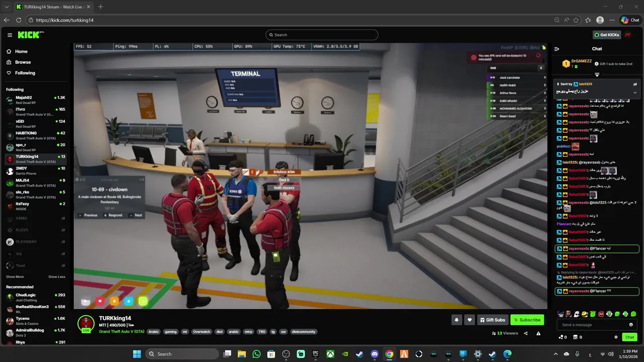Click Respond on the in-game dispatch alert
644x362 pixels.
pyautogui.click(x=113, y=215)
